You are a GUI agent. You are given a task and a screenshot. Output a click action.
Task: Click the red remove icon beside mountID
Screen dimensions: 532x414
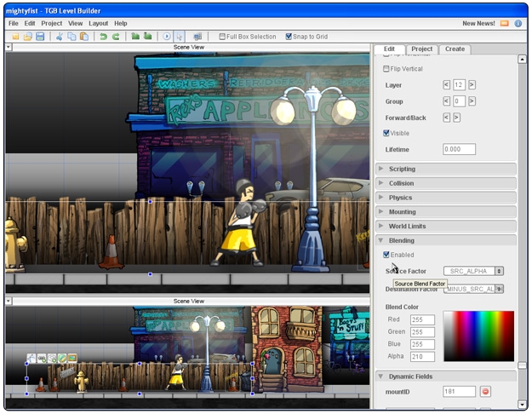click(x=485, y=392)
